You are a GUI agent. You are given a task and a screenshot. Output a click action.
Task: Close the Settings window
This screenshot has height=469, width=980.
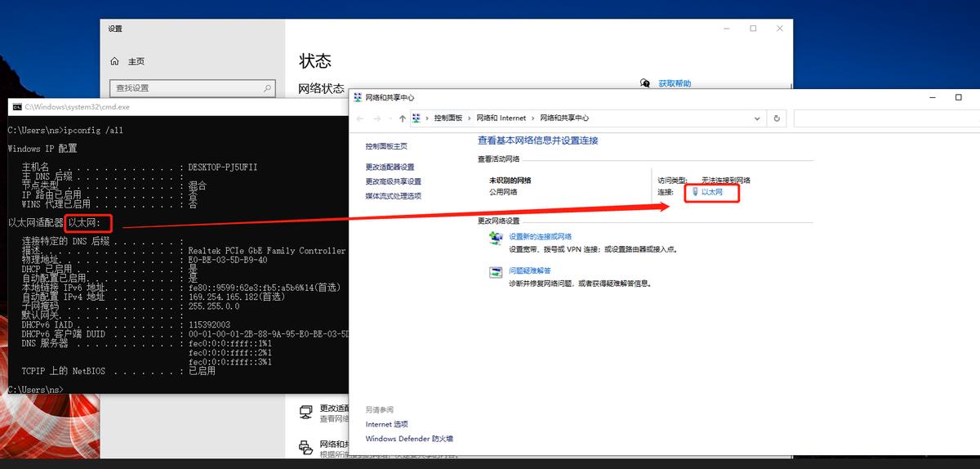pos(780,29)
